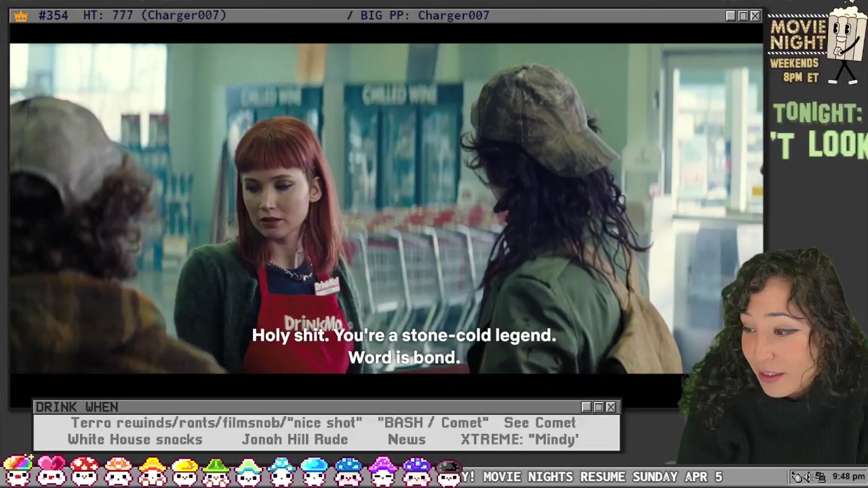
Task: Select the light-blue spotted mushroom icon
Action: [x=282, y=471]
